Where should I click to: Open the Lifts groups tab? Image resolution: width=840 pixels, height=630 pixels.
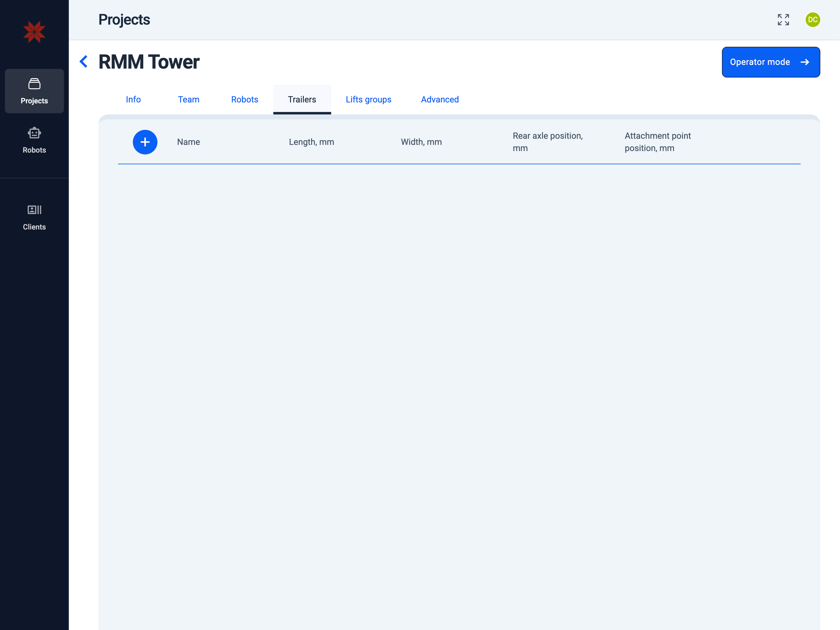pos(368,100)
